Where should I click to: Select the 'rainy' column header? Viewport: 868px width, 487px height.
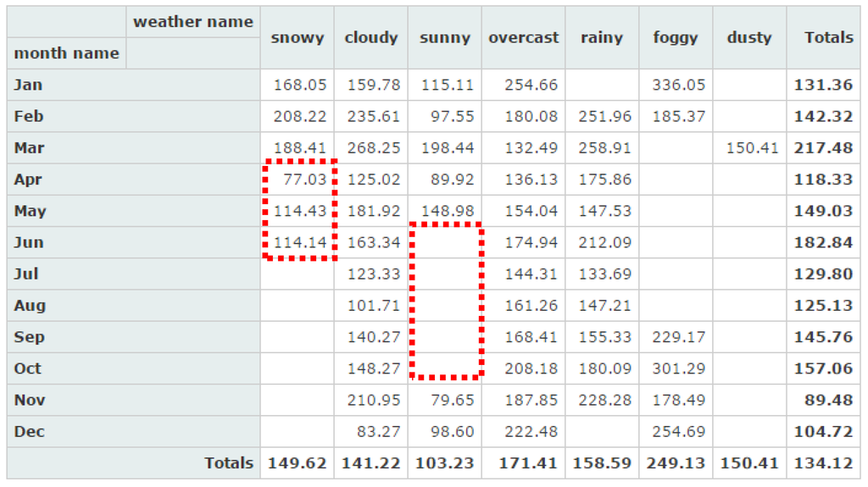[x=601, y=37]
